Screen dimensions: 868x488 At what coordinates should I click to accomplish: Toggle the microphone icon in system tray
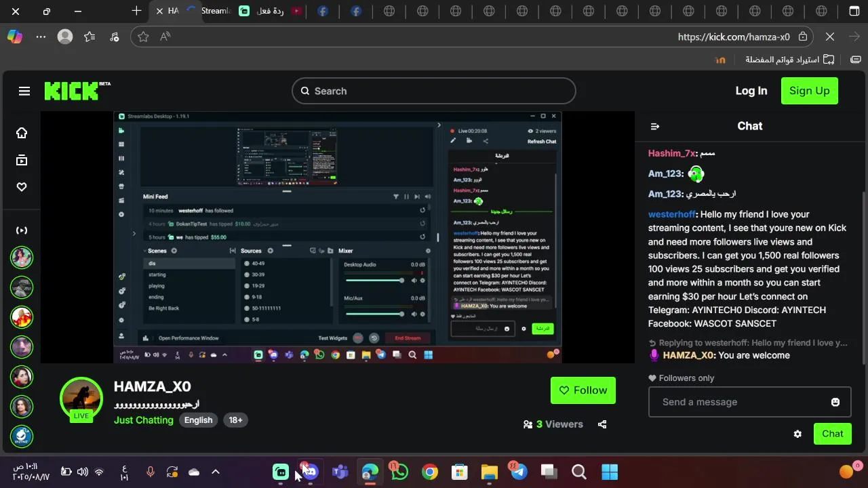pyautogui.click(x=151, y=472)
